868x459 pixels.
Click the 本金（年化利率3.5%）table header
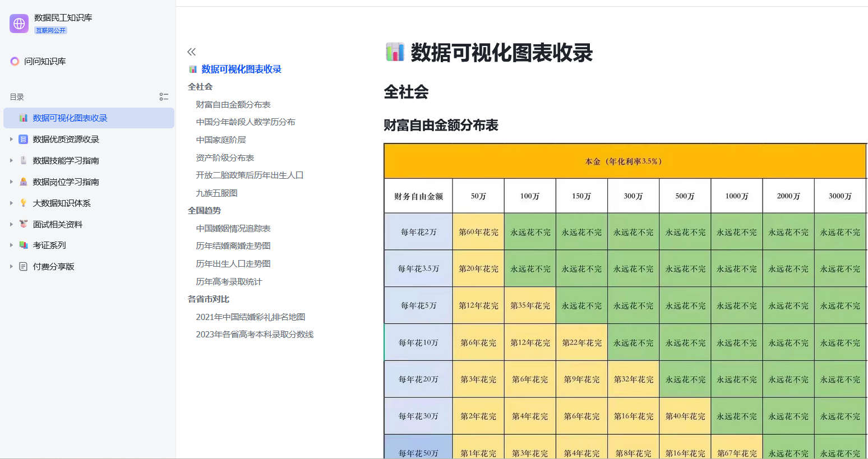pos(624,161)
